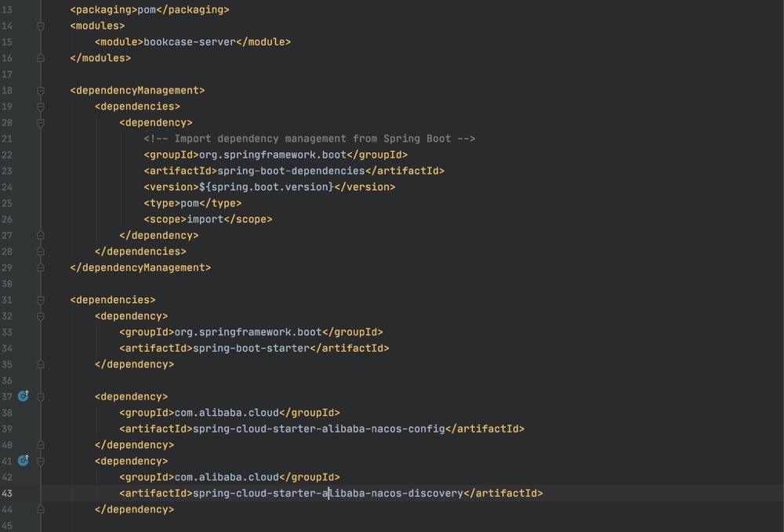Collapse <dependencies> fold marker on line 31
The image size is (784, 532).
pyautogui.click(x=41, y=300)
